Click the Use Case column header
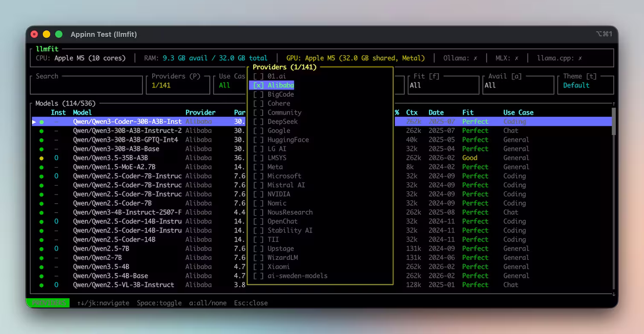The width and height of the screenshot is (644, 334). pyautogui.click(x=518, y=112)
